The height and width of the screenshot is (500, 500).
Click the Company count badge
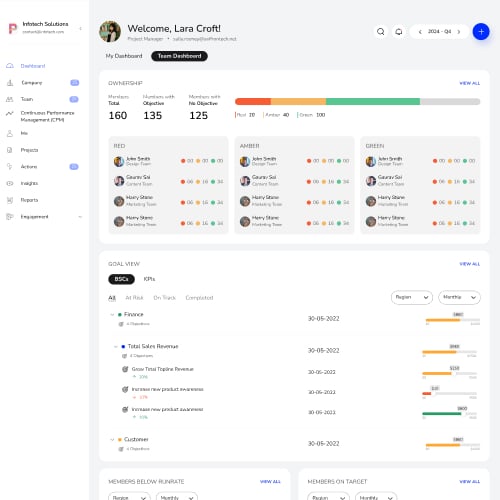75,83
